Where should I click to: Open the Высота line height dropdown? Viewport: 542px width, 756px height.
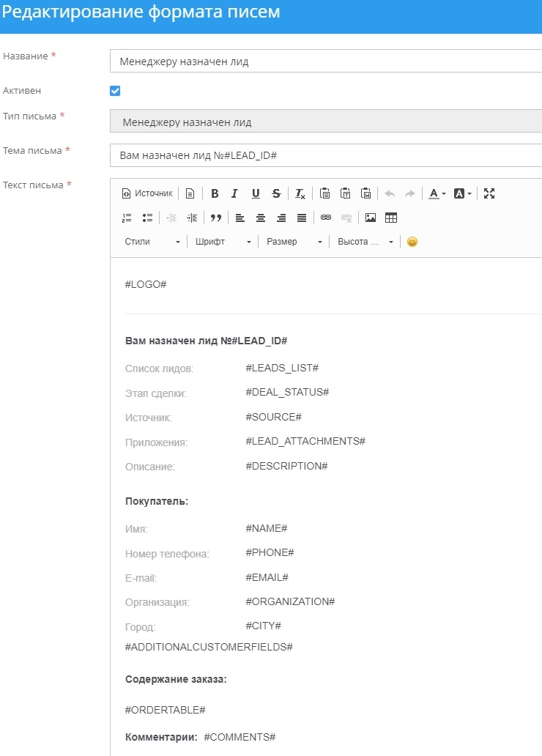click(365, 242)
